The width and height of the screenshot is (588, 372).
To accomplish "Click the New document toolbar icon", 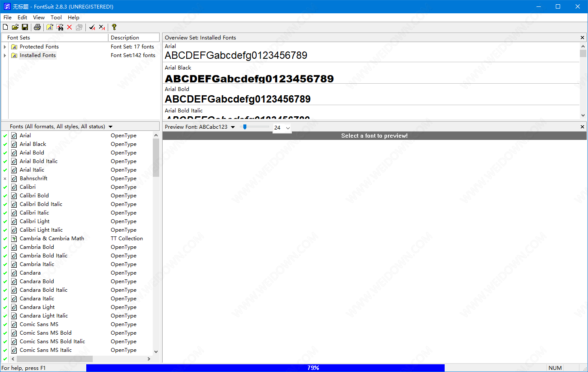I will (x=5, y=27).
